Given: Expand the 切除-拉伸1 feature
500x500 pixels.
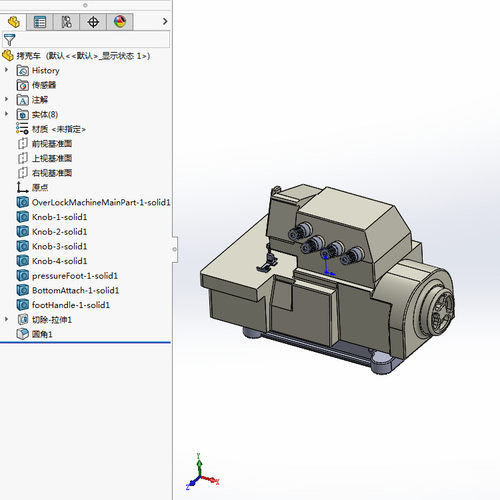Looking at the screenshot, I should [x=6, y=319].
